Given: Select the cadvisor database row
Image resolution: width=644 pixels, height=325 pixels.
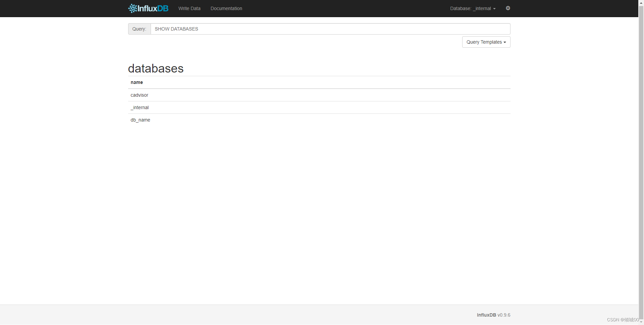Looking at the screenshot, I should [319, 95].
